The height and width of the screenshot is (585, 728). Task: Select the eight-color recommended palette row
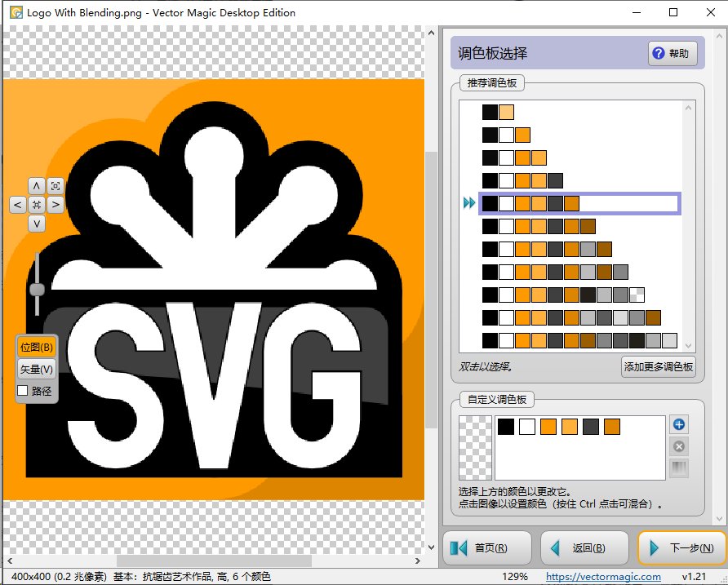[579, 249]
